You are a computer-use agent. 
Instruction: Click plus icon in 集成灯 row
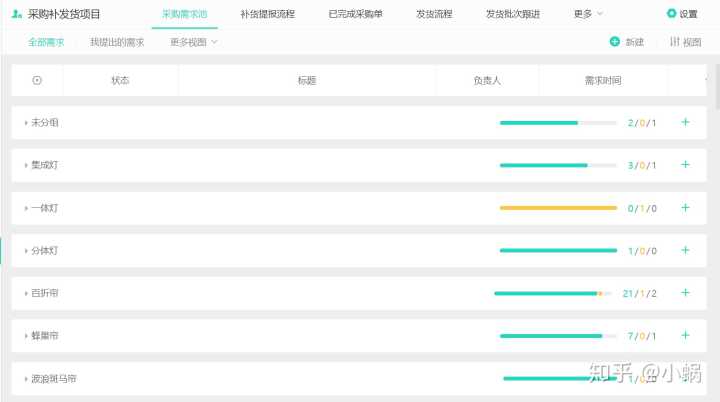tap(685, 165)
